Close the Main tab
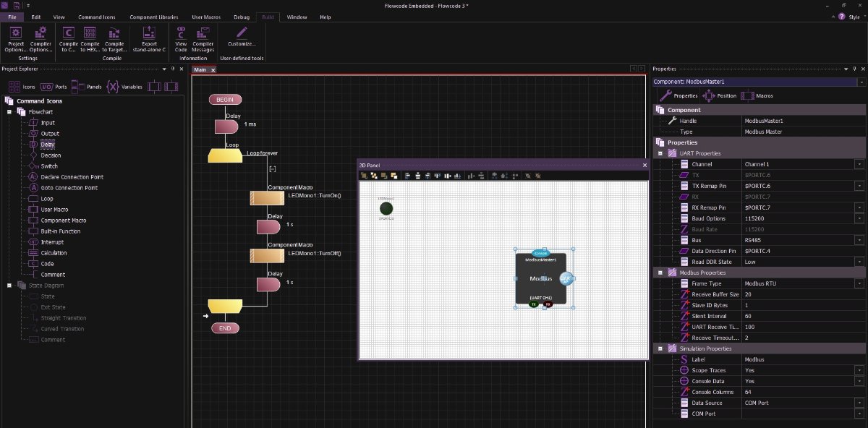 tap(213, 70)
